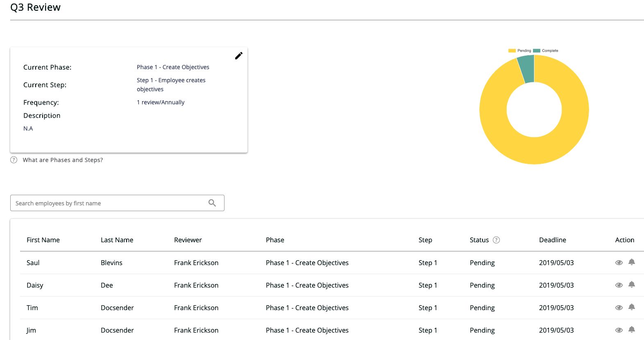This screenshot has height=340, width=644.
Task: Select the Dee last name cell
Action: click(x=107, y=285)
